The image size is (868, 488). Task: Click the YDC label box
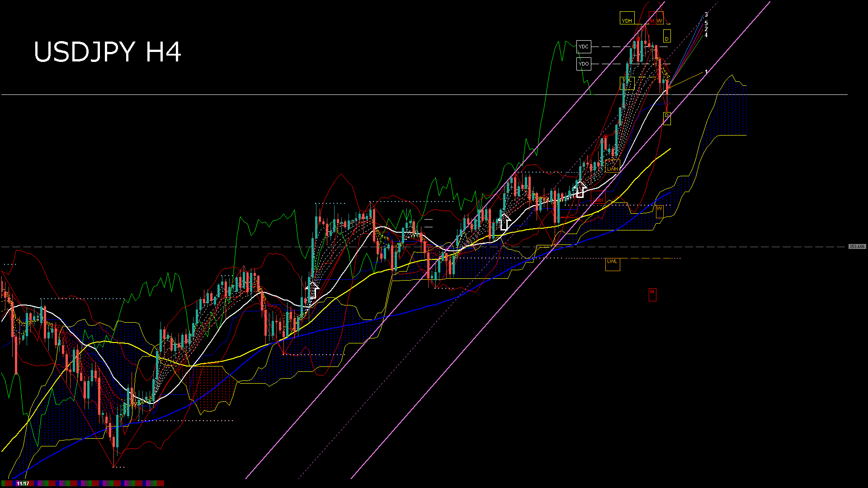click(x=584, y=47)
